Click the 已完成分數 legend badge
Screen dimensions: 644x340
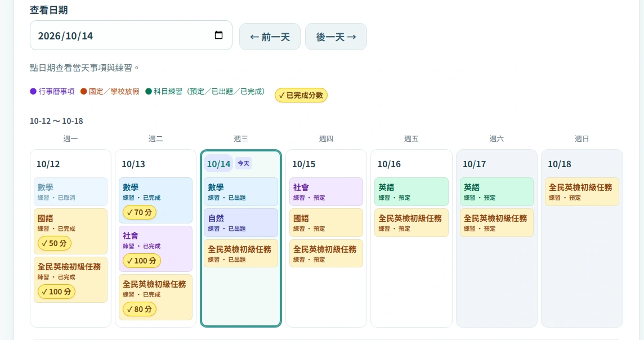[301, 95]
